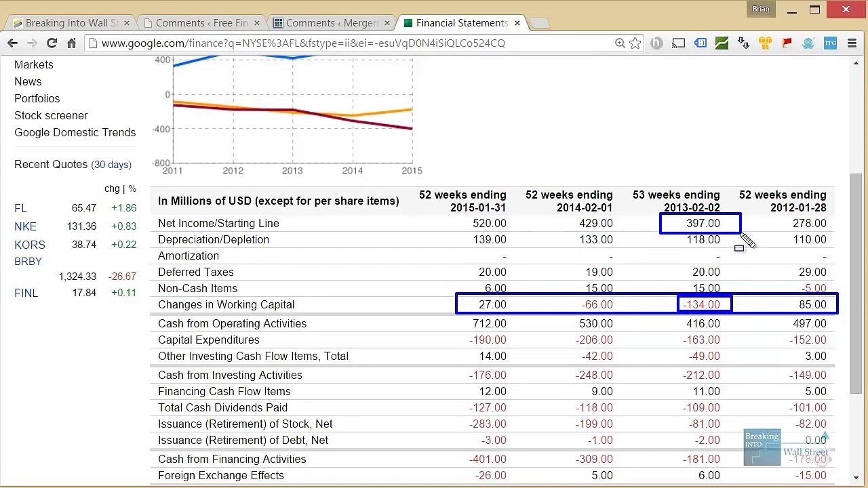Open the teal octopus extension

(x=808, y=43)
